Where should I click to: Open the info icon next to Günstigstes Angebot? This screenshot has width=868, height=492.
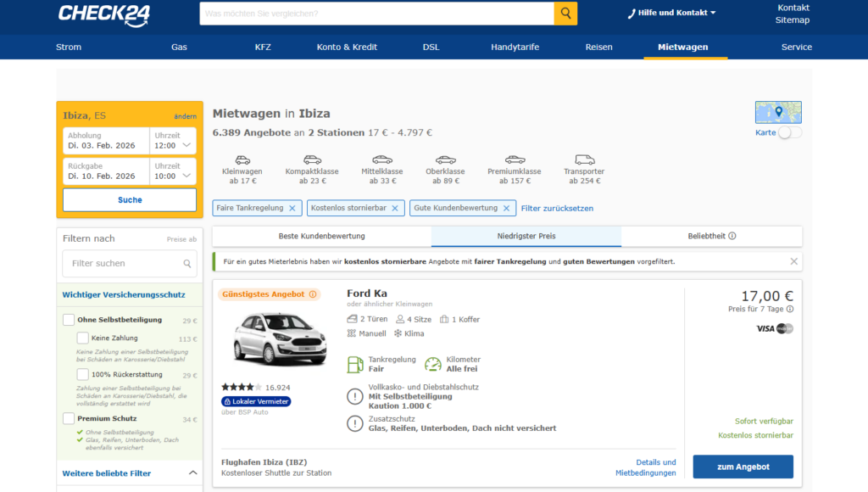click(314, 292)
